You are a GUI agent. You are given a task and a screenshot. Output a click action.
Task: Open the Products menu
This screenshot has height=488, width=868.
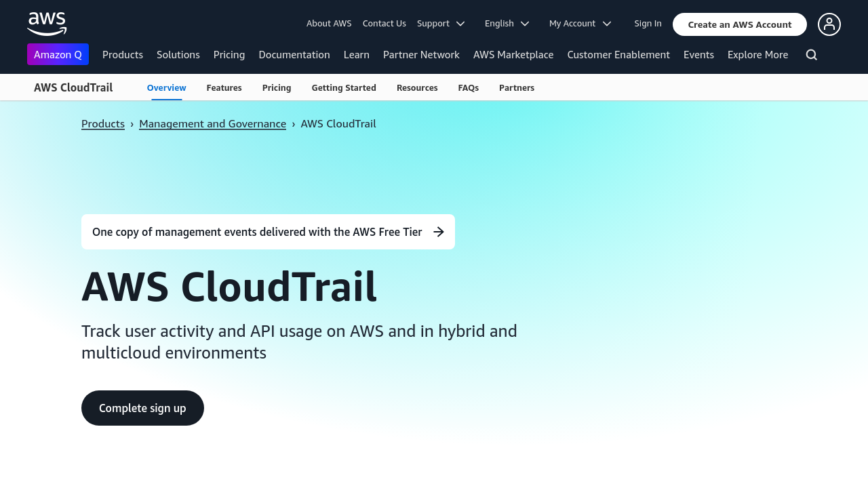(x=123, y=55)
